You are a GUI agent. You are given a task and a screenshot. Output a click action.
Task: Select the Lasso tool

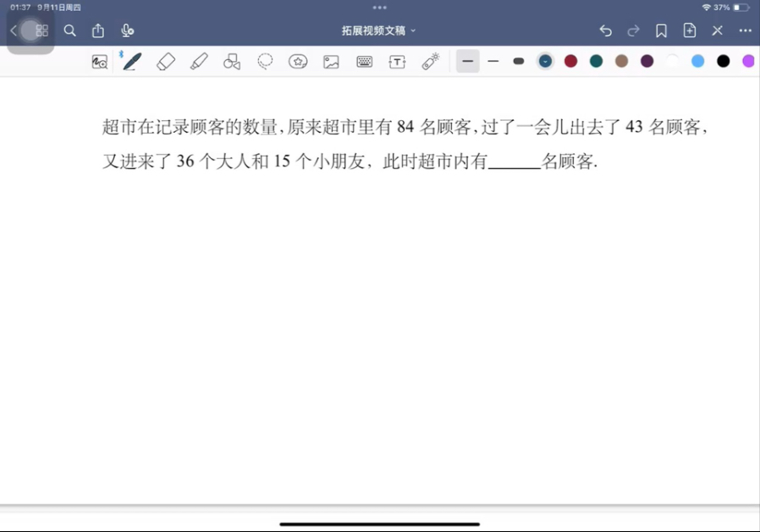(x=265, y=62)
